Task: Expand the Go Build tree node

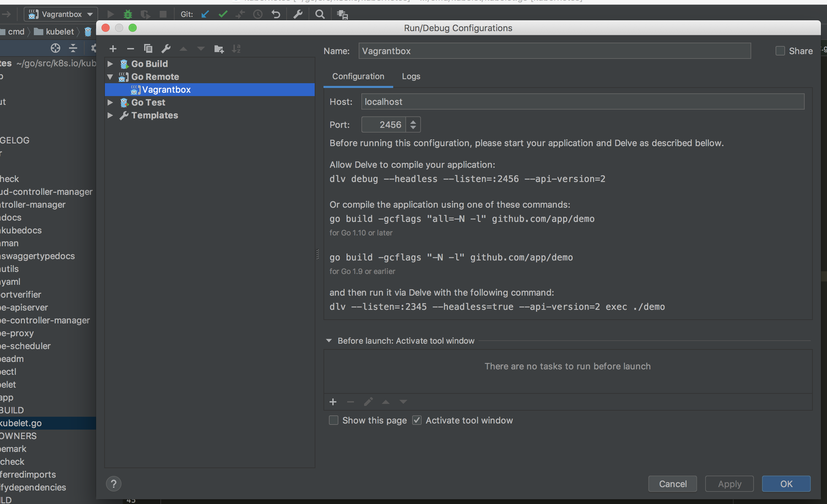Action: click(110, 64)
